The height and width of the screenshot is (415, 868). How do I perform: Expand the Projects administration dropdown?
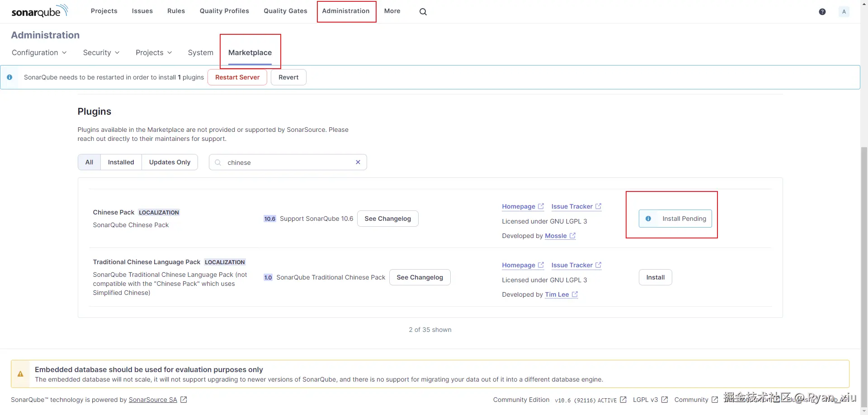(x=154, y=52)
